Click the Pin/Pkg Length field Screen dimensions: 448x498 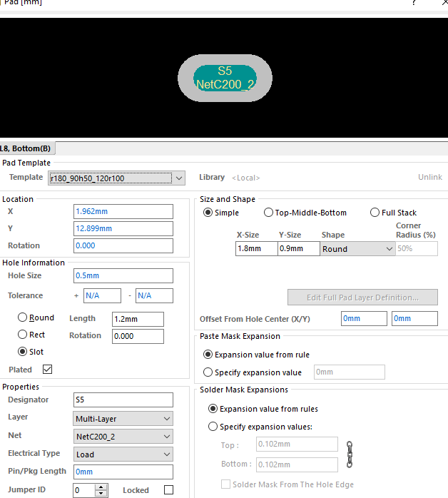123,472
